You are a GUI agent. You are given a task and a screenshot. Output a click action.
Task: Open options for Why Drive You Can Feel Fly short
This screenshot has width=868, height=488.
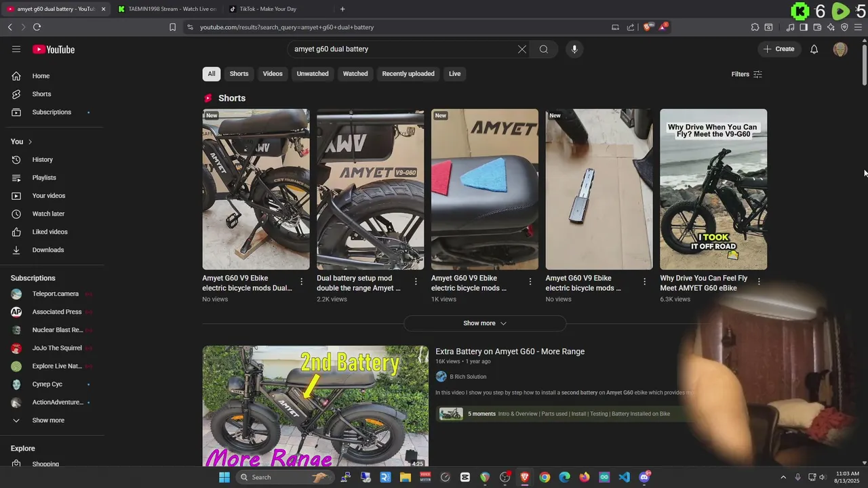point(759,281)
